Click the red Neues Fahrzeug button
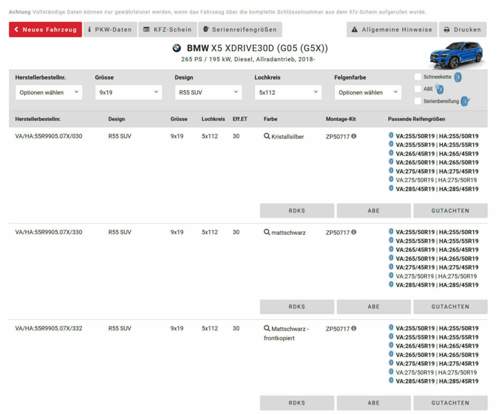 tap(45, 30)
